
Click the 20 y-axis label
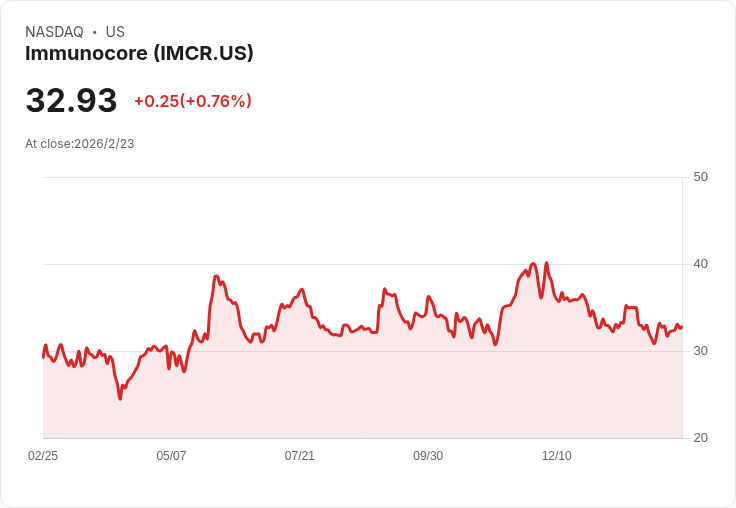700,438
